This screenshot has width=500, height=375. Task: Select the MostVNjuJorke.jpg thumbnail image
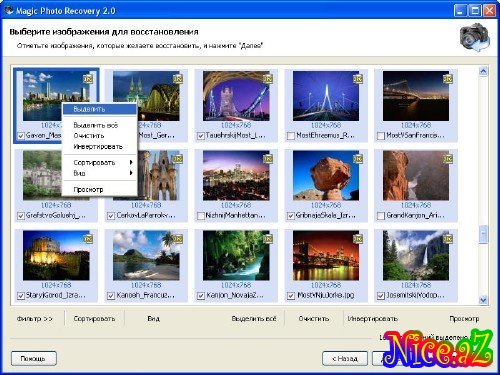point(326,256)
